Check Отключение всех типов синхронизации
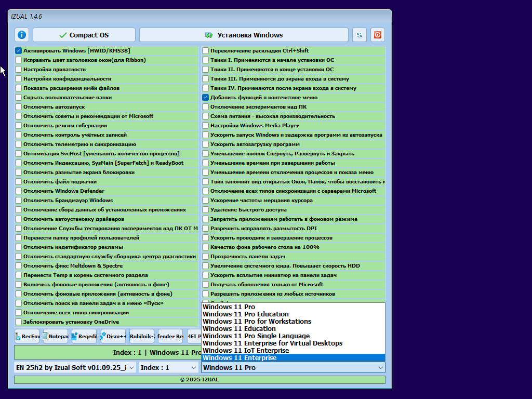 point(18,312)
